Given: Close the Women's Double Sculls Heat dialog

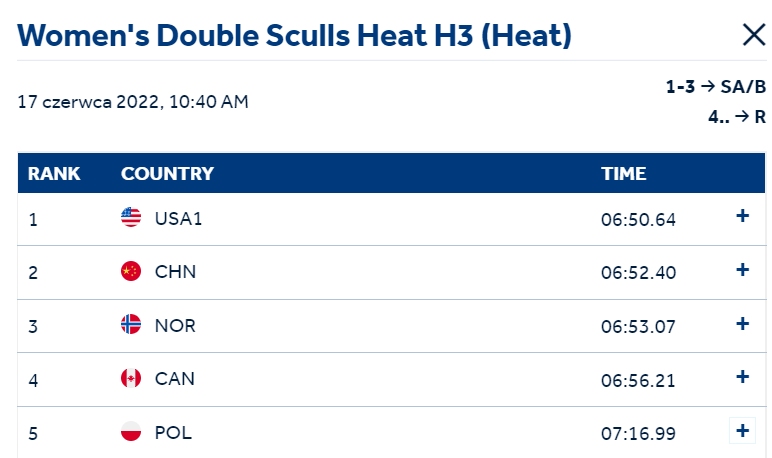Looking at the screenshot, I should tap(753, 35).
